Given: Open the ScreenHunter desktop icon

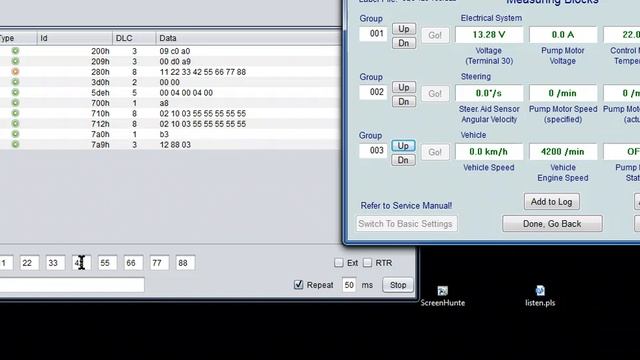Looking at the screenshot, I should pos(442,296).
